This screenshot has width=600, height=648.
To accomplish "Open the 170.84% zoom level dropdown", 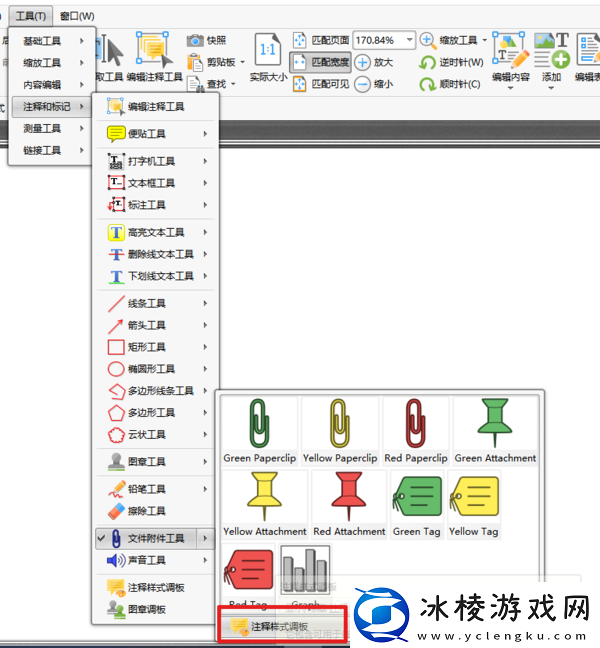I will (x=410, y=40).
